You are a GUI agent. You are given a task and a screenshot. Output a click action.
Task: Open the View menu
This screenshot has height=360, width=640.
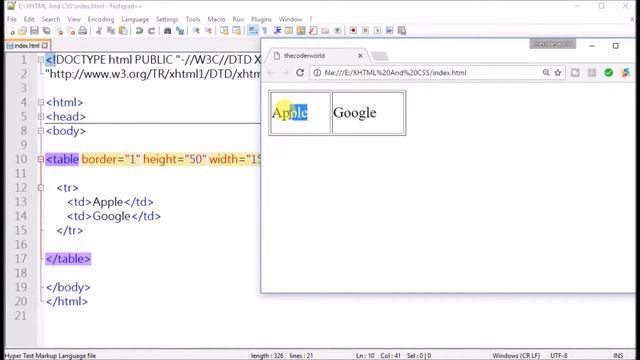pyautogui.click(x=74, y=19)
